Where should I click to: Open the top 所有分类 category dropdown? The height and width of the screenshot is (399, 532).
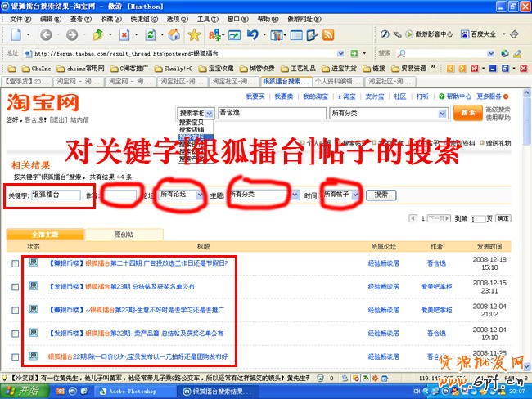(x=388, y=113)
